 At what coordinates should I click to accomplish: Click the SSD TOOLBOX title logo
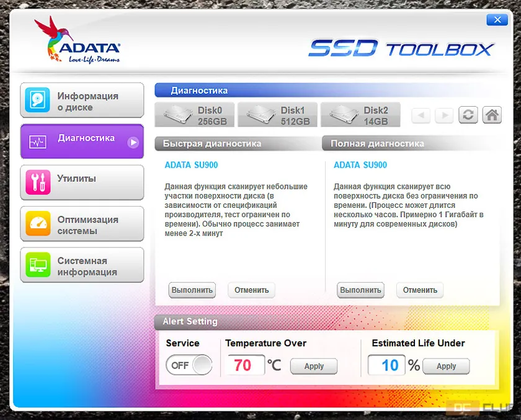[x=401, y=48]
